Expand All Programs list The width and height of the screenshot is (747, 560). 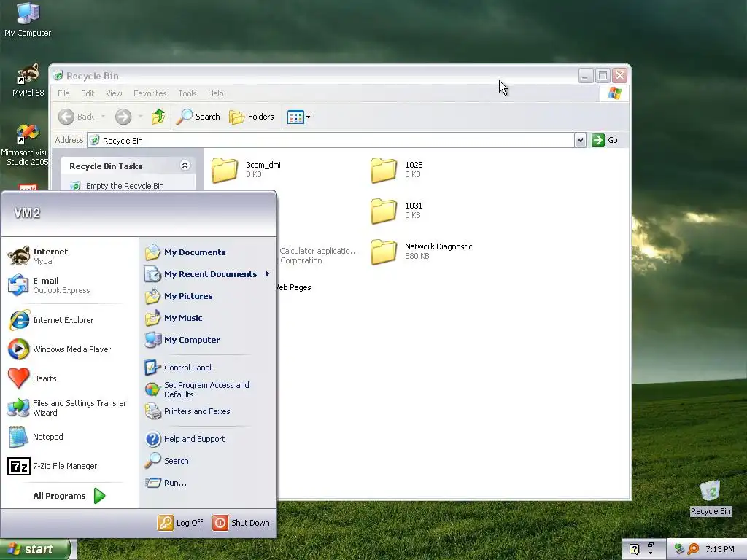pos(69,496)
